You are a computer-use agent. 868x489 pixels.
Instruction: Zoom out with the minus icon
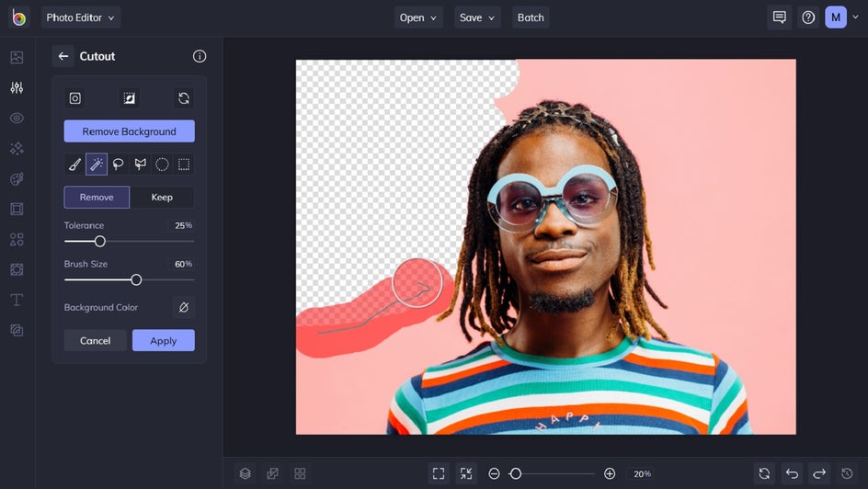(495, 473)
